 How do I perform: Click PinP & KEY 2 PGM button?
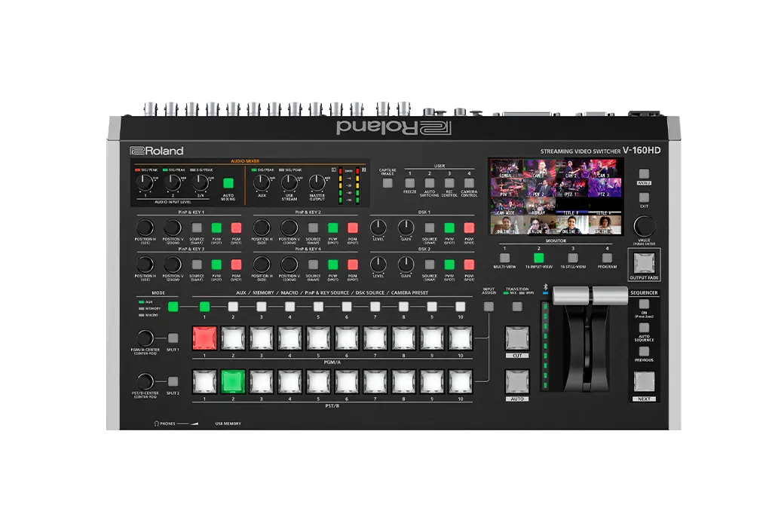click(x=353, y=228)
